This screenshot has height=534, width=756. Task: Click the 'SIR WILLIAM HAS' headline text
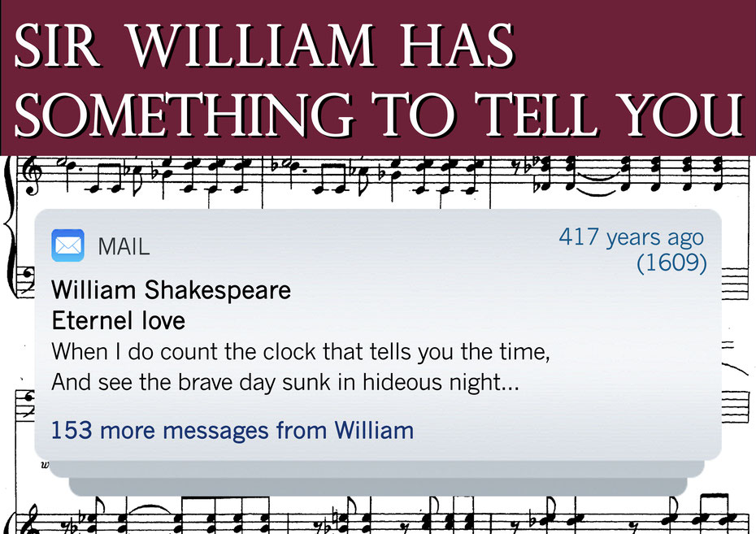[x=265, y=46]
